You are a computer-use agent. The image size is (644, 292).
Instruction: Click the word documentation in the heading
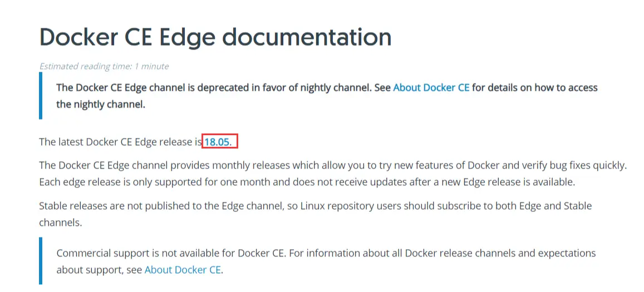[x=307, y=37]
